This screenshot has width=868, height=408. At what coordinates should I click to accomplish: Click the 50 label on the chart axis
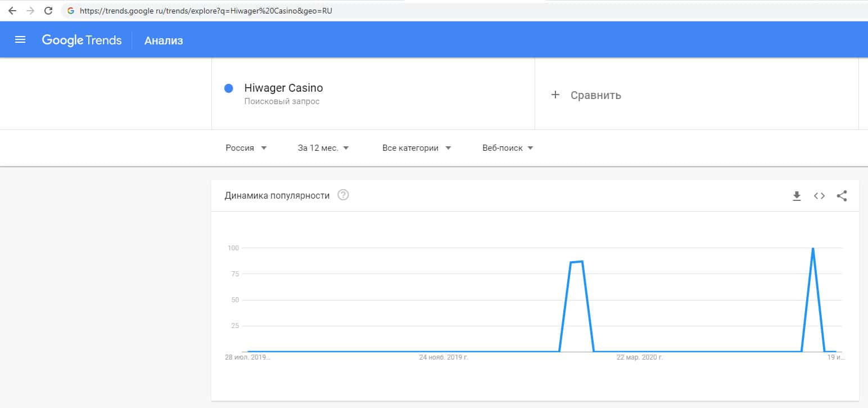235,300
